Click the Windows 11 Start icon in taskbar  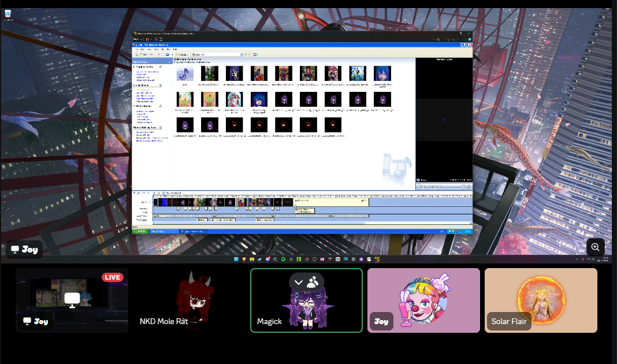click(x=236, y=259)
